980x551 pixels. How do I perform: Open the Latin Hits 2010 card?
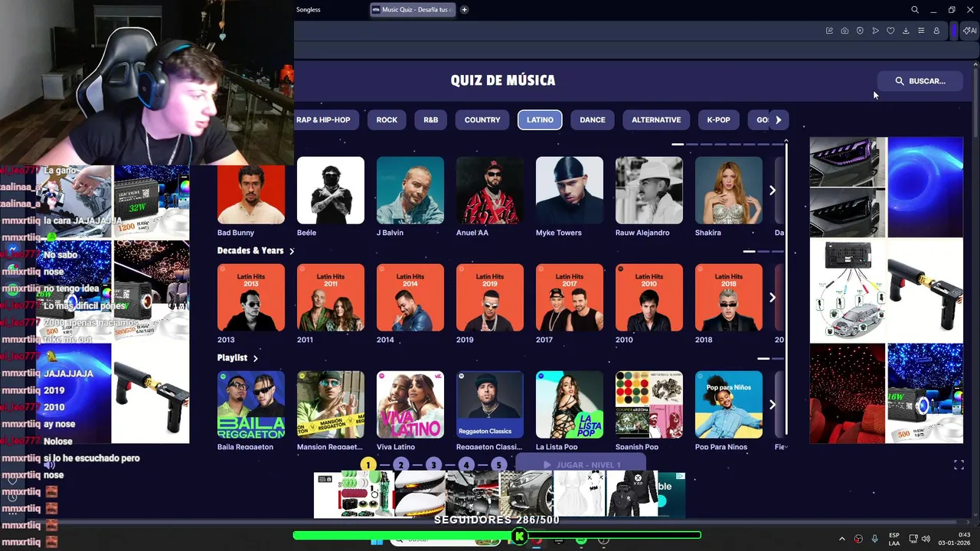click(649, 305)
